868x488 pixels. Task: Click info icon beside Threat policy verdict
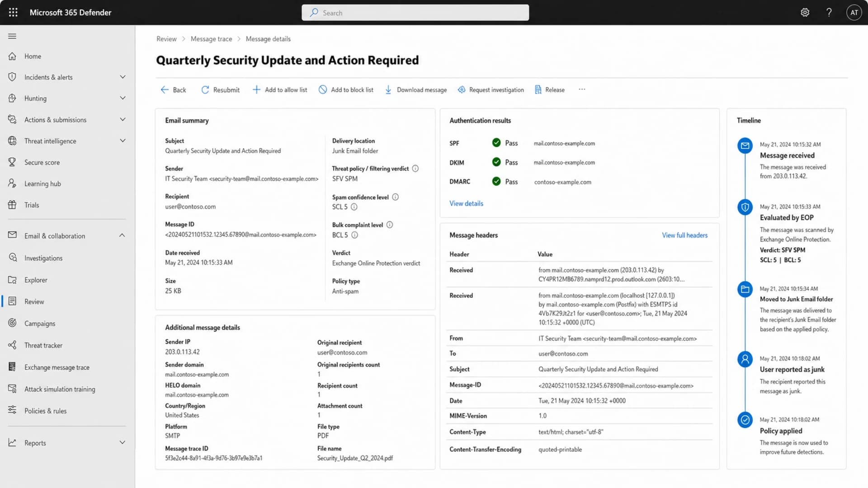point(415,169)
